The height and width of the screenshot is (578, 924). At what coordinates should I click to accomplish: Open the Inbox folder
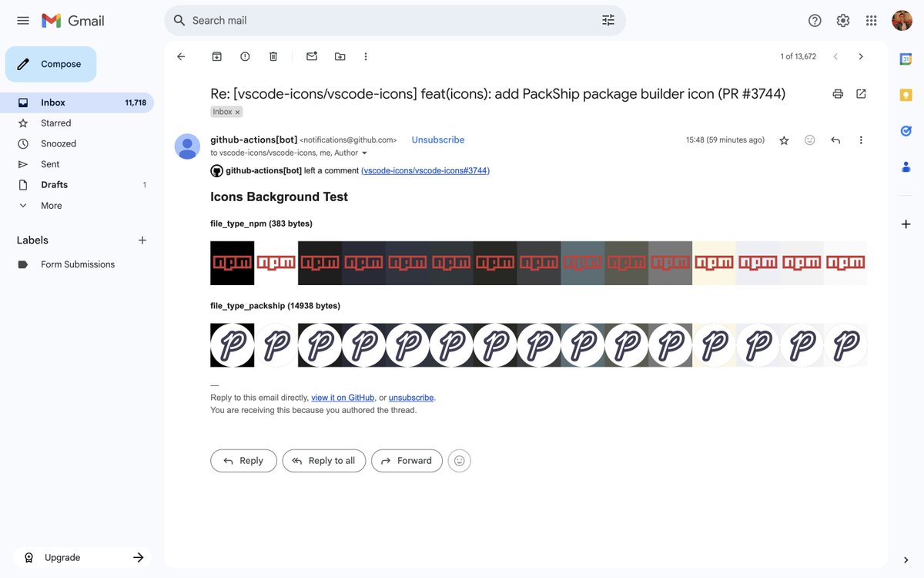point(77,102)
